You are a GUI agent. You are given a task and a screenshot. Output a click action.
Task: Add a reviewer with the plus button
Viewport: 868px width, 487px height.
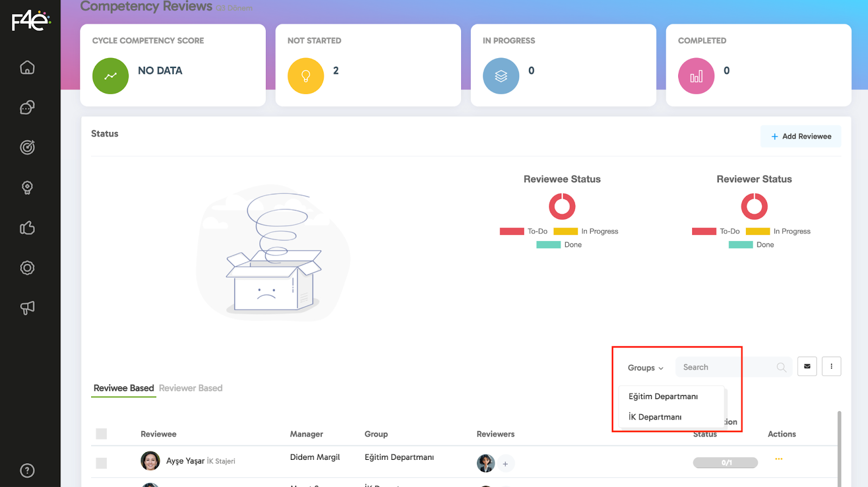505,464
